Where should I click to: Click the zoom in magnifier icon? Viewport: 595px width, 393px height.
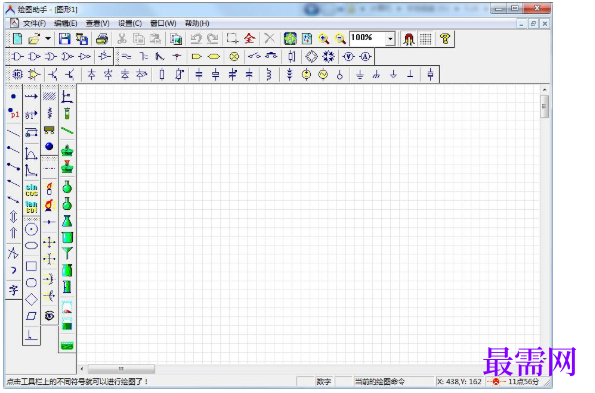point(324,39)
